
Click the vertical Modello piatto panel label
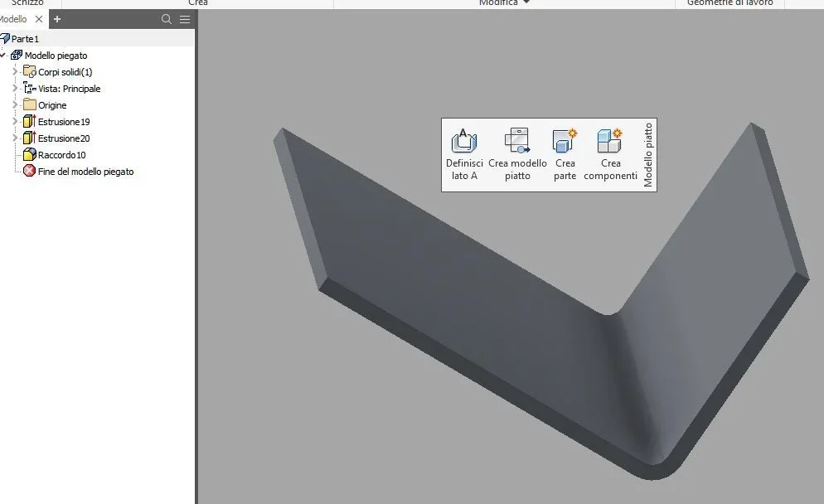(648, 155)
